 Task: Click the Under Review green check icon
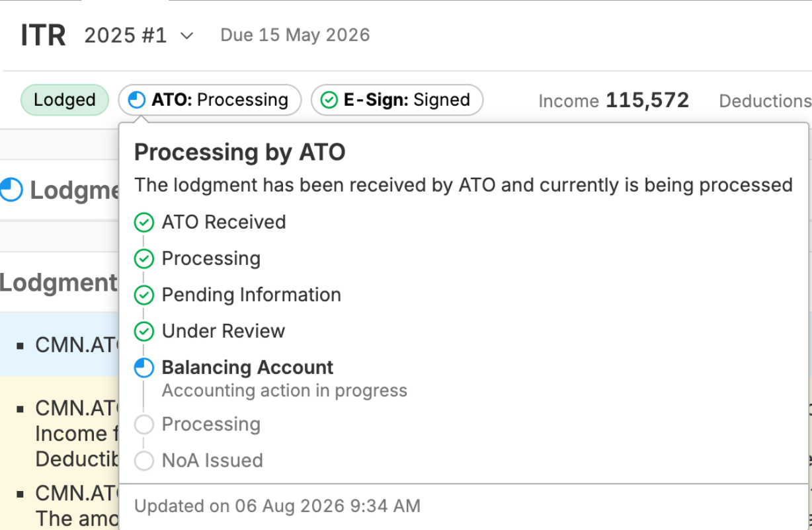(x=144, y=332)
